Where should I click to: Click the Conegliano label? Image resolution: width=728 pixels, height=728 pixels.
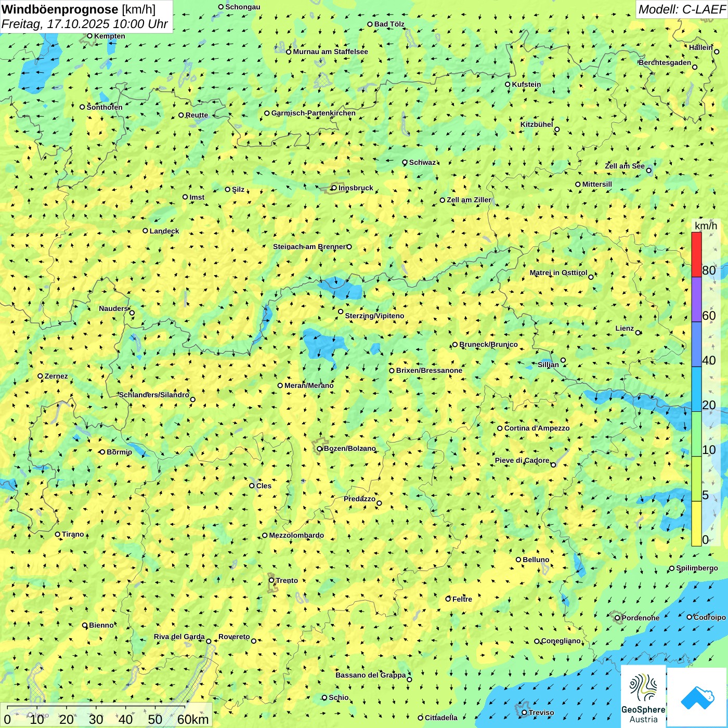tap(561, 641)
